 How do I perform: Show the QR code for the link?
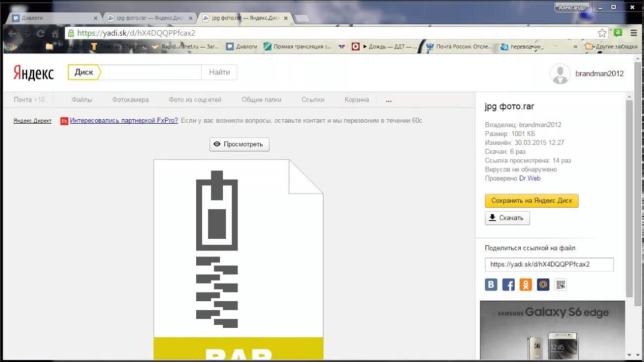[560, 285]
